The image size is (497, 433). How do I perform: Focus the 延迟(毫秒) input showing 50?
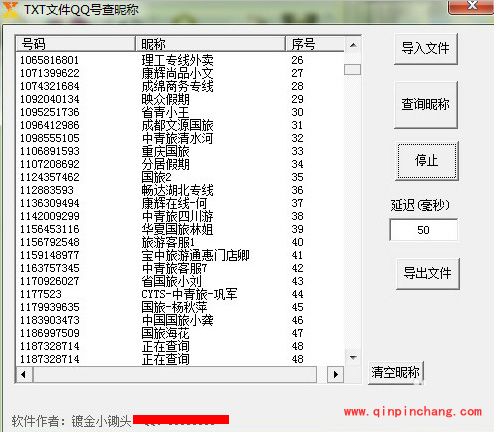click(423, 230)
